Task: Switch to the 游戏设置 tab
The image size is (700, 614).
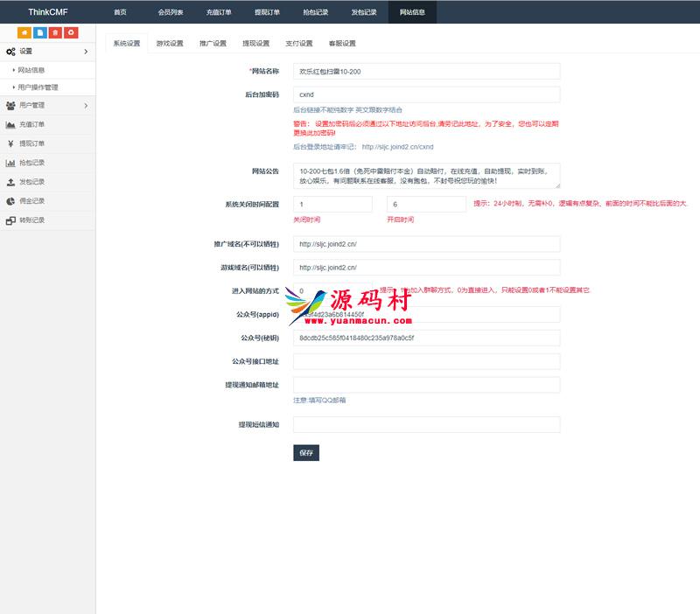Action: point(170,43)
